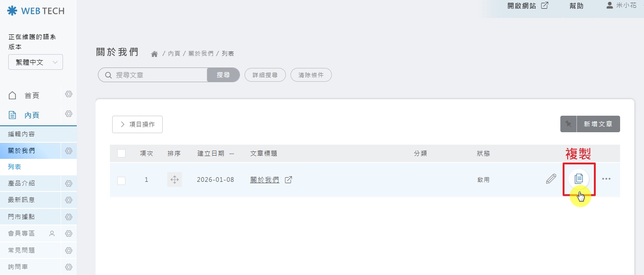Open 編輯內容 in the sidebar
Screen dimensions: 644x275
coord(22,134)
